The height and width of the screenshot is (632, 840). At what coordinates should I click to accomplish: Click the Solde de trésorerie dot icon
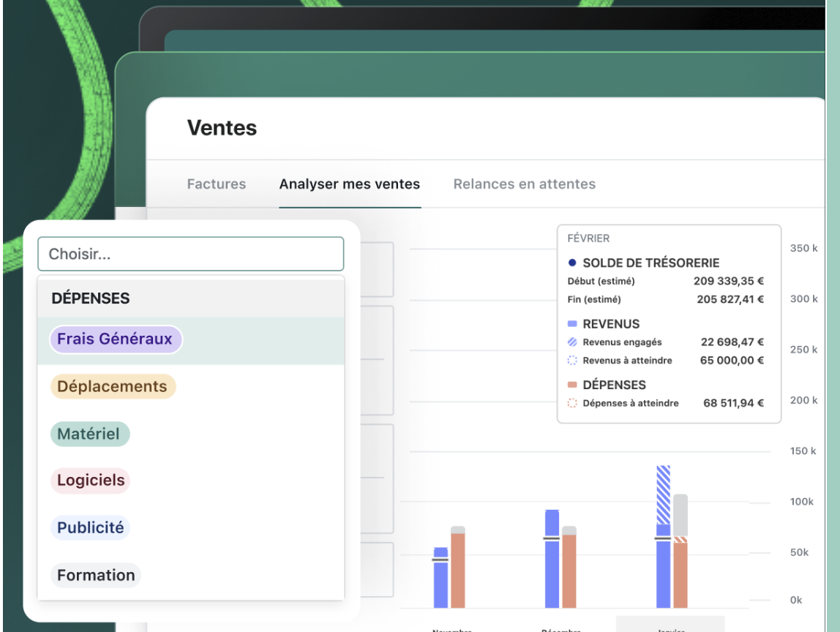click(x=572, y=263)
